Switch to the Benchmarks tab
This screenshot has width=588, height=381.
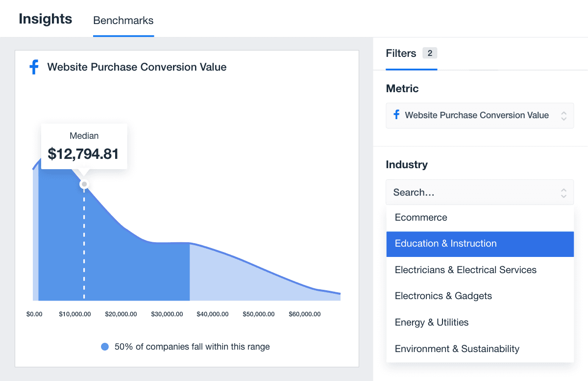click(x=123, y=21)
